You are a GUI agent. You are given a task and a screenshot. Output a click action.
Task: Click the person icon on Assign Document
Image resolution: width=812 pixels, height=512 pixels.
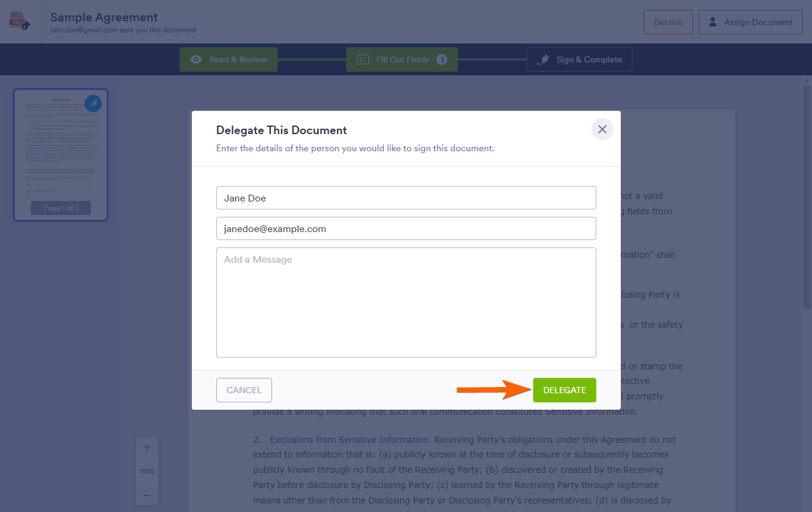(713, 22)
